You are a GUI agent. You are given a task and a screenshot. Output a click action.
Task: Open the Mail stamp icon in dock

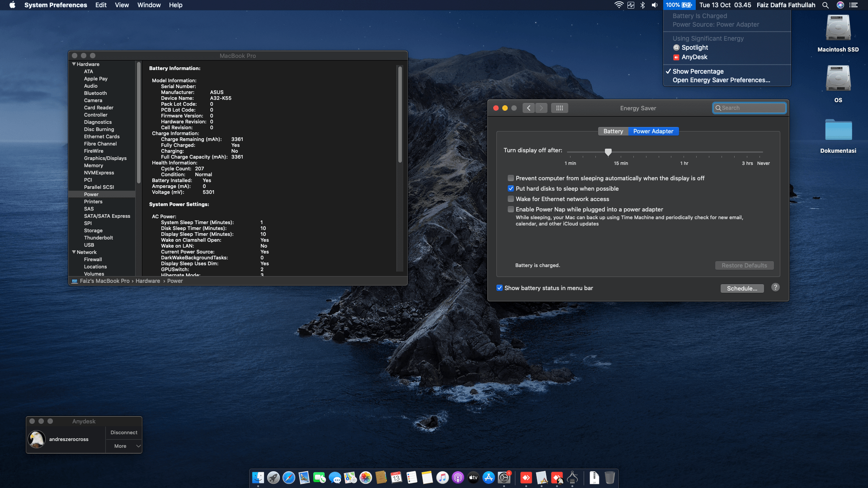(x=304, y=478)
